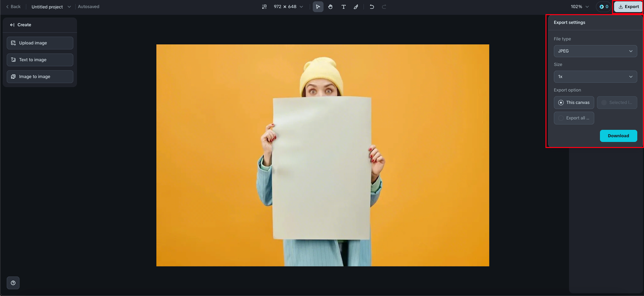Select the photo on the canvas
644x296 pixels.
(323, 155)
